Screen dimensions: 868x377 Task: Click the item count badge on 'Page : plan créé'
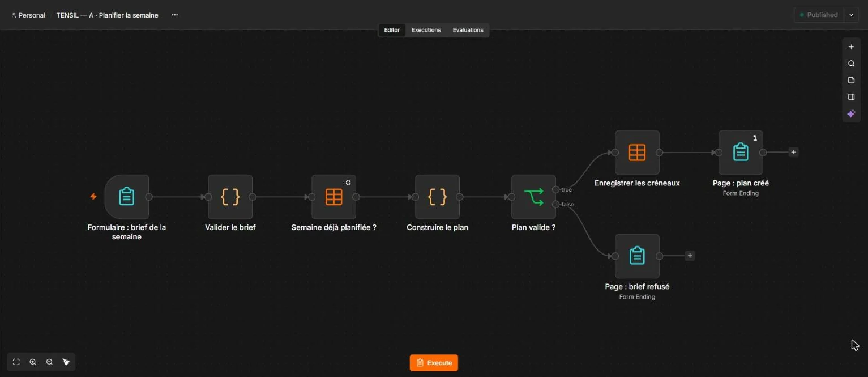click(x=755, y=138)
